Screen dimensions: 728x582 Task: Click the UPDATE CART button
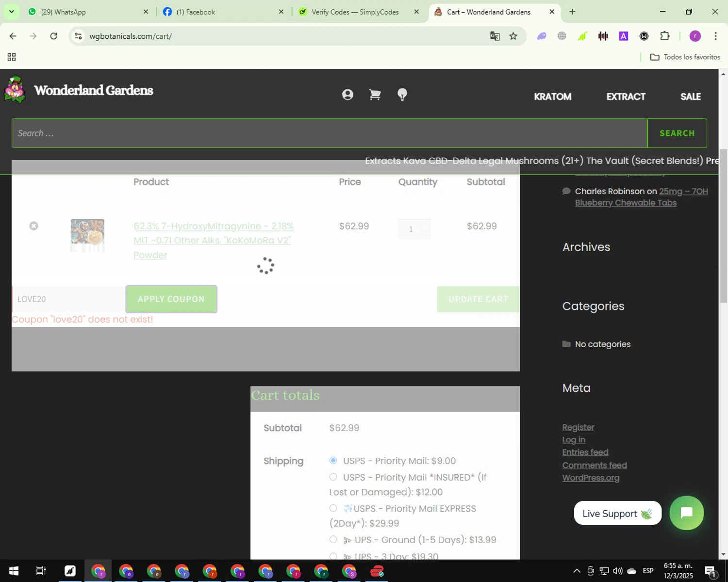point(478,299)
